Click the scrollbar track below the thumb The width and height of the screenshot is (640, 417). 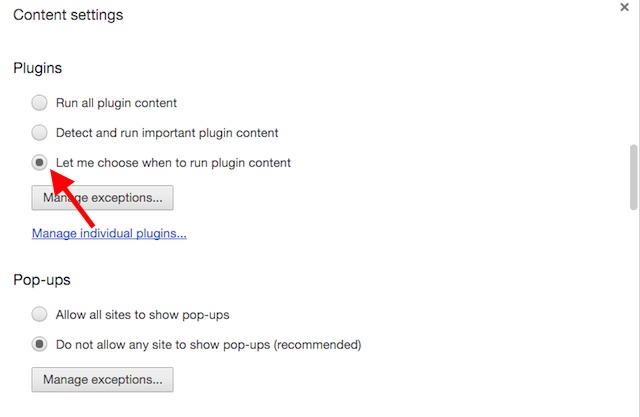click(x=633, y=300)
